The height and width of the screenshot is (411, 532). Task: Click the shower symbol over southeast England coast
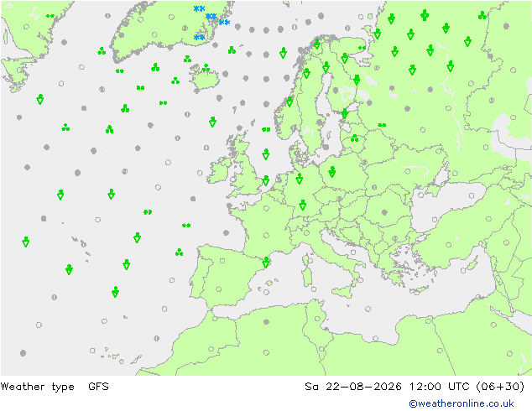(266, 180)
